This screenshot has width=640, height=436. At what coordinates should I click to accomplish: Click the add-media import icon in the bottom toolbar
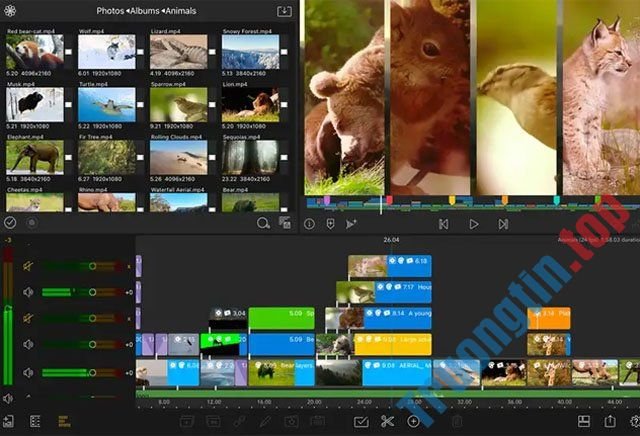point(9,421)
